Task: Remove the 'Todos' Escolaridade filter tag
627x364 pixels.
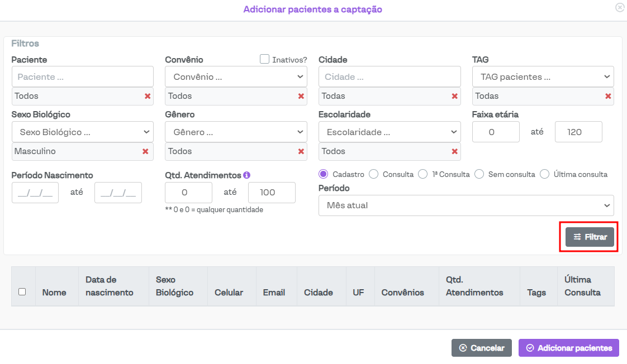Action: coord(455,151)
